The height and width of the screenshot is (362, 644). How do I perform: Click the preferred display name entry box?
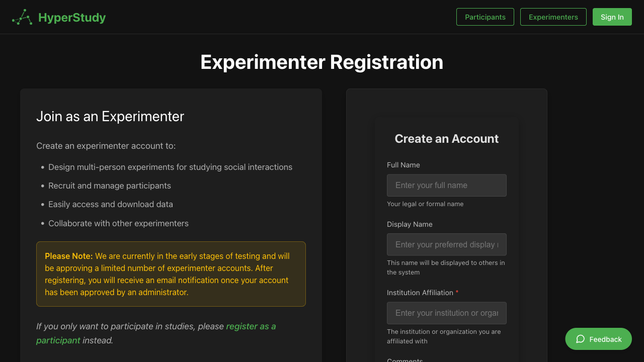[x=446, y=244]
